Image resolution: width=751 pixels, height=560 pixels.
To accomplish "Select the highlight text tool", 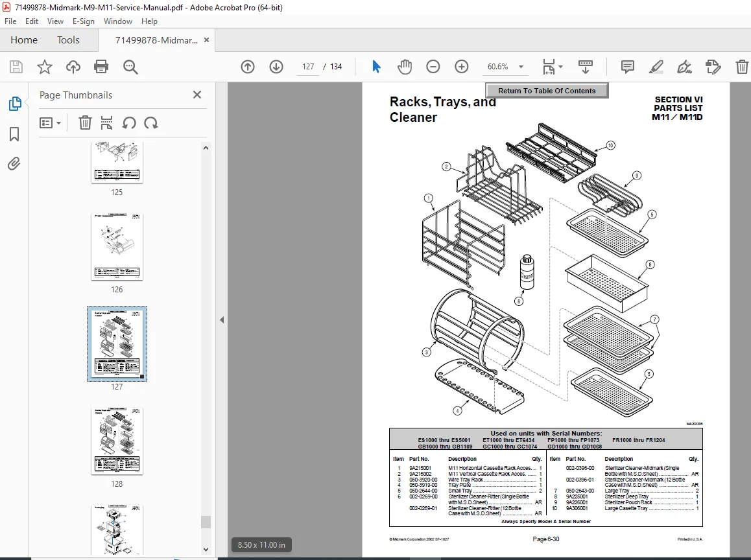I will [x=656, y=67].
